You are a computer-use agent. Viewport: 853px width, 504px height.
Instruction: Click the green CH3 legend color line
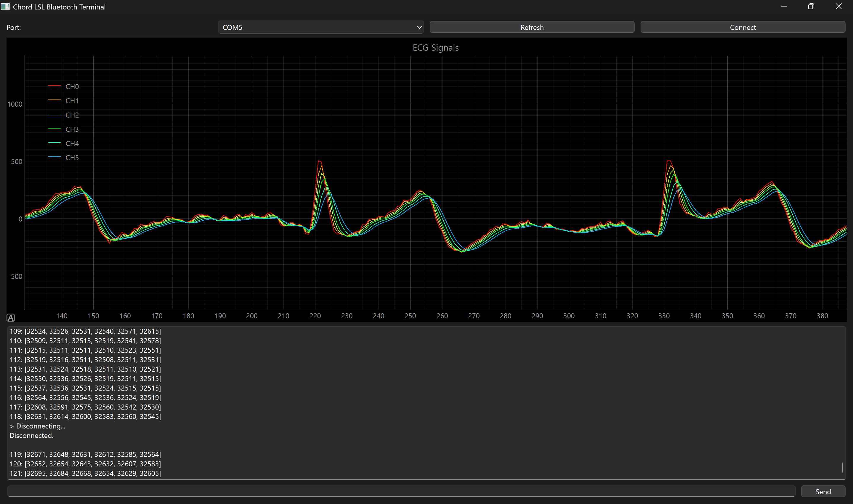pos(54,129)
